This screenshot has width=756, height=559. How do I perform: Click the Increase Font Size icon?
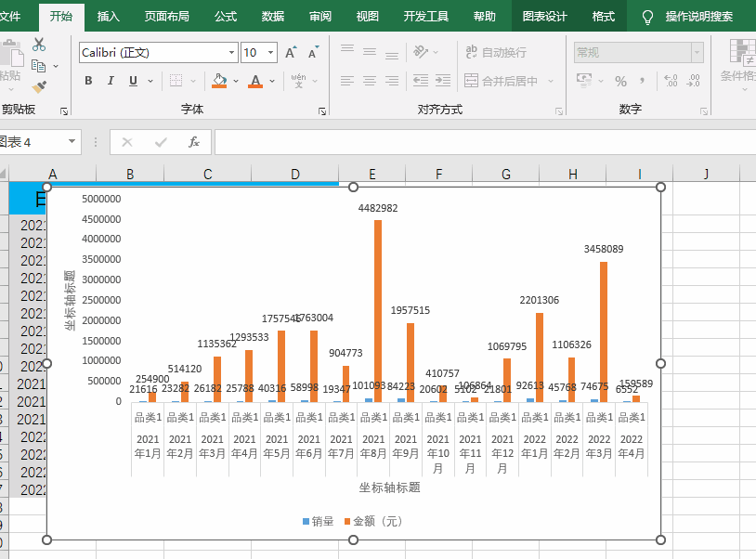(292, 53)
